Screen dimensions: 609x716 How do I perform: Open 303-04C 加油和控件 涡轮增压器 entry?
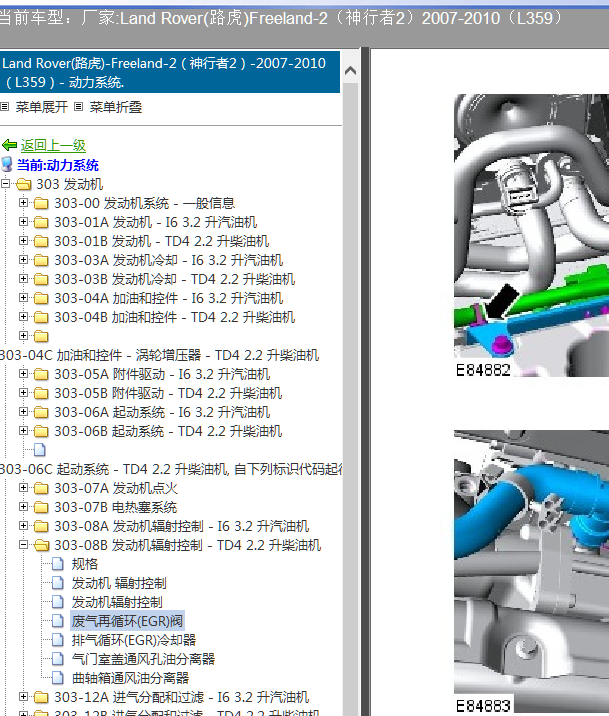159,355
